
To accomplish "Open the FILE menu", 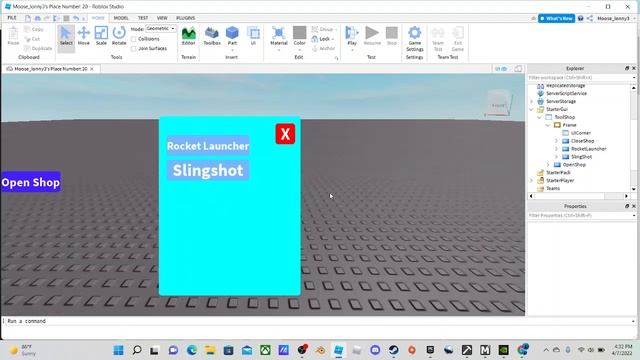I will pos(12,18).
